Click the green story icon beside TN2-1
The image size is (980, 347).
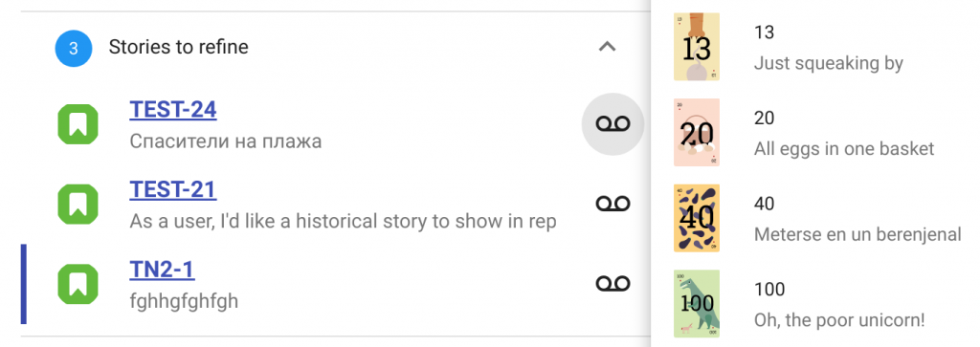click(x=78, y=284)
